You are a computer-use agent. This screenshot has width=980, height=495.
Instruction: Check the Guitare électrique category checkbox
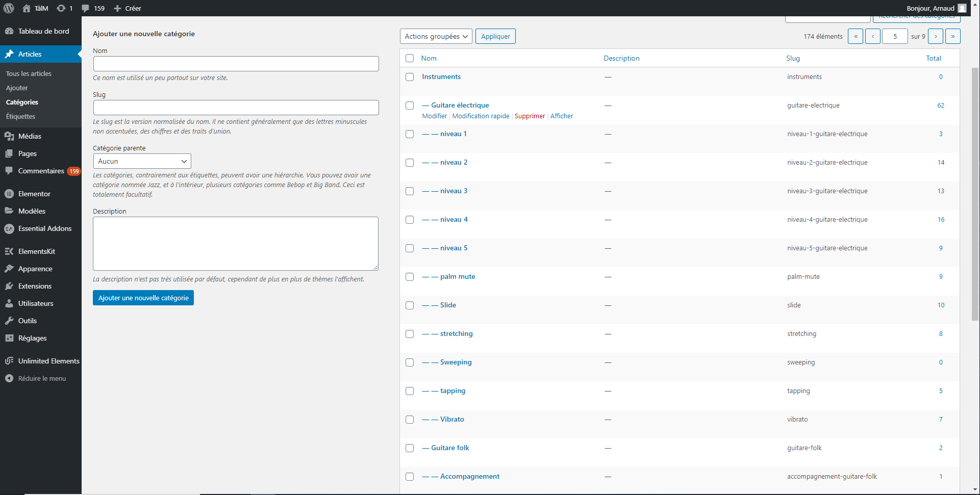click(x=410, y=106)
